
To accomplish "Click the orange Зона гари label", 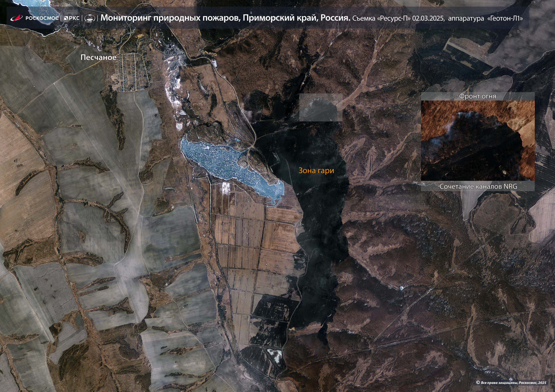I will click(x=316, y=170).
